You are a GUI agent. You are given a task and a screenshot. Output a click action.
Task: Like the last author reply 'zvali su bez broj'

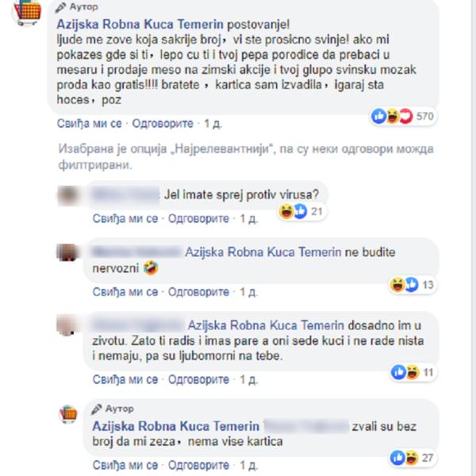tap(125, 465)
